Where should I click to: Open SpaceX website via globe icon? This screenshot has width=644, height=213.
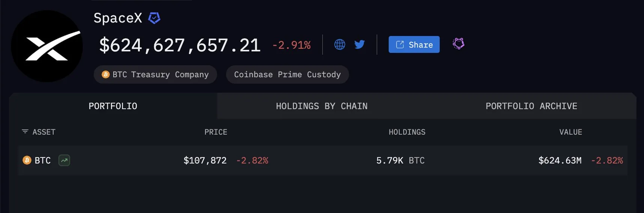(x=340, y=45)
